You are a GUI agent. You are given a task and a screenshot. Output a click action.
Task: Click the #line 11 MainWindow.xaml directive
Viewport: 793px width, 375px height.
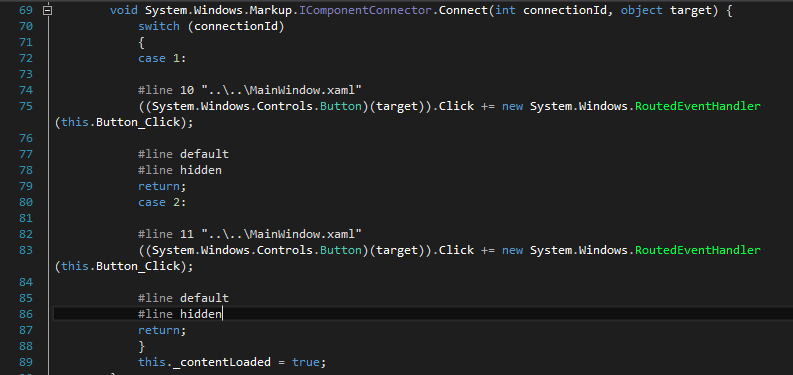(x=250, y=234)
